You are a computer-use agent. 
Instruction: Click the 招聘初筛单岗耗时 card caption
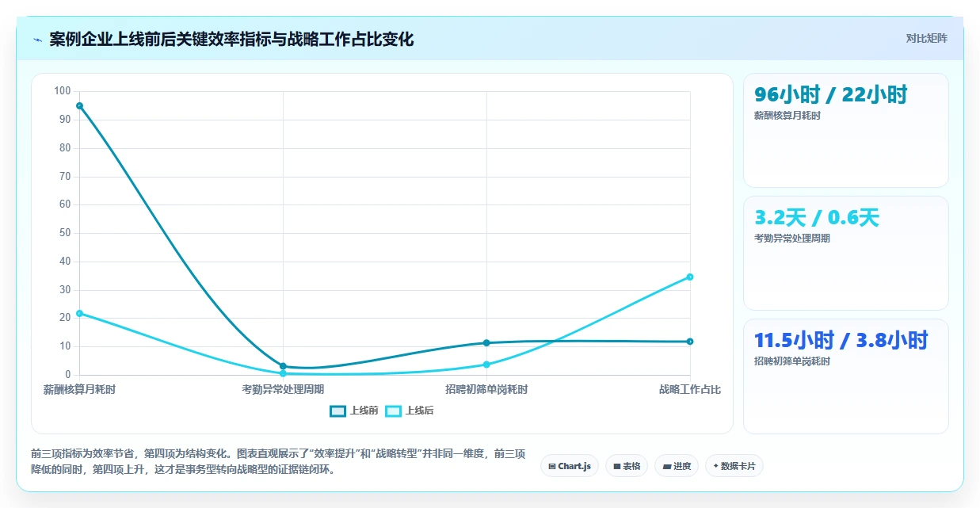(791, 361)
